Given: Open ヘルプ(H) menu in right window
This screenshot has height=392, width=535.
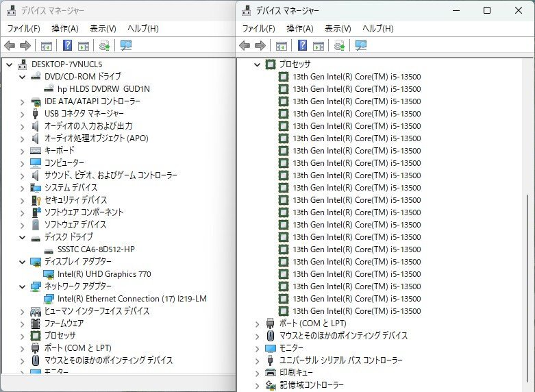Looking at the screenshot, I should [377, 28].
